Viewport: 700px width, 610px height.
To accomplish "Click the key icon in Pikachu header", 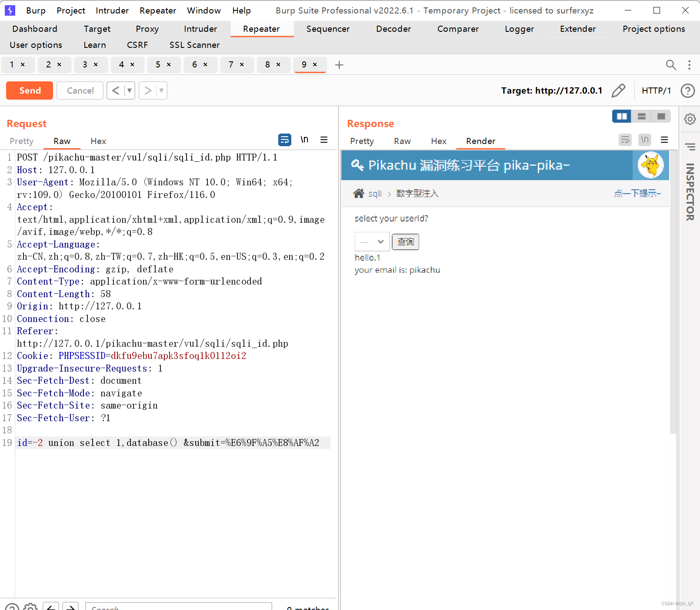I will (x=357, y=165).
